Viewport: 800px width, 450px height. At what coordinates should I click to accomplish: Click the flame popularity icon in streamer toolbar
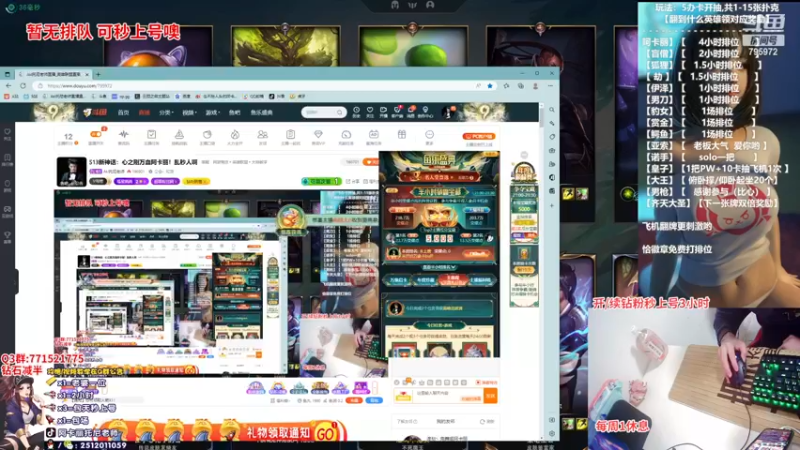pos(235,136)
